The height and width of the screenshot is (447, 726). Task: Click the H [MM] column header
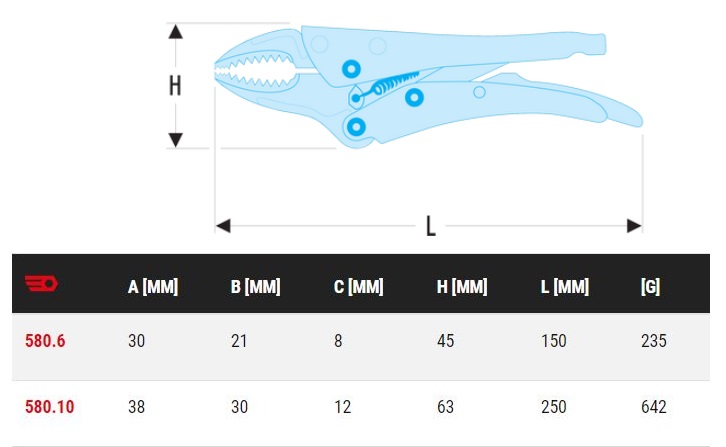click(x=462, y=287)
